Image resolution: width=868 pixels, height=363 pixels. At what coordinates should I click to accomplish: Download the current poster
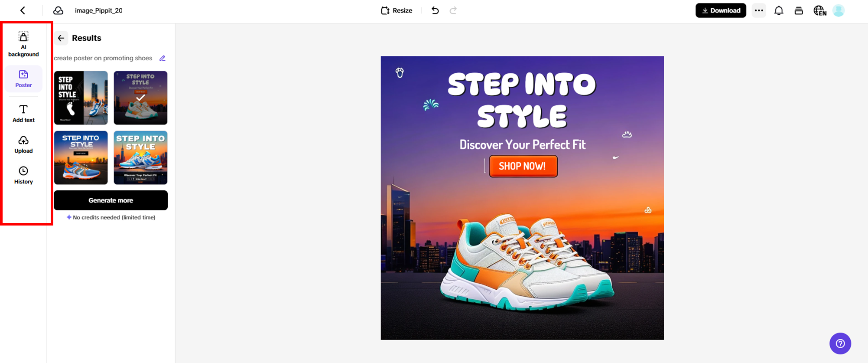coord(721,10)
